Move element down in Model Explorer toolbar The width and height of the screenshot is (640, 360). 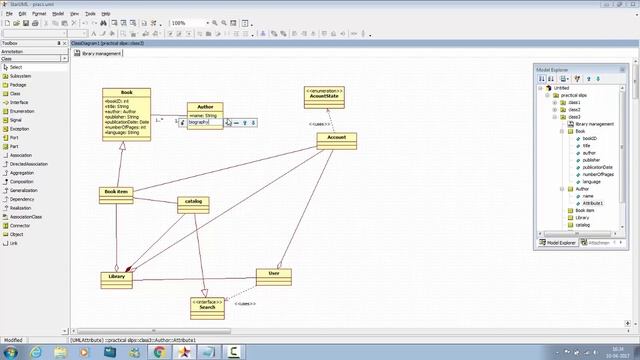(598, 78)
